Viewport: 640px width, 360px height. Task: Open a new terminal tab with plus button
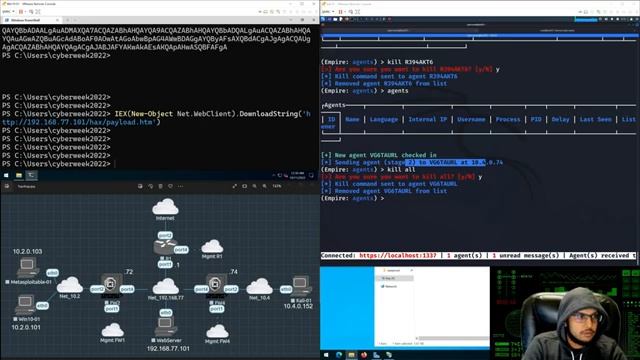point(67,20)
